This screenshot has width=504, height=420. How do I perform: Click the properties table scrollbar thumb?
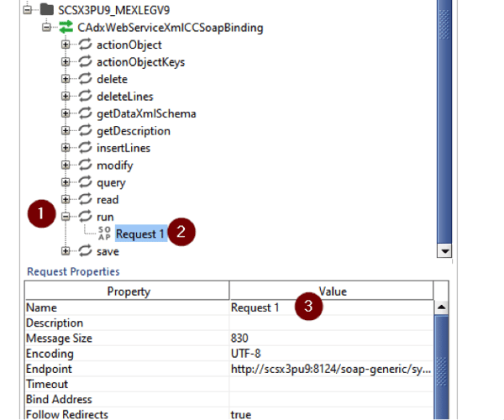441,367
